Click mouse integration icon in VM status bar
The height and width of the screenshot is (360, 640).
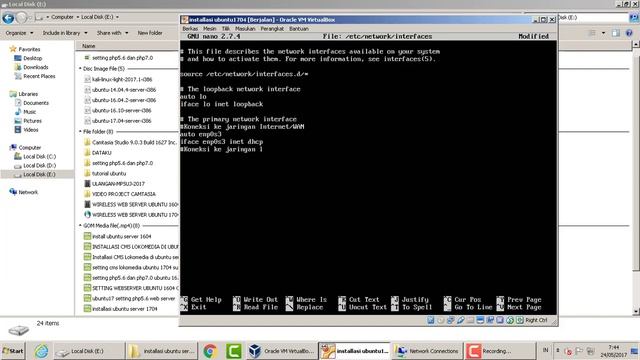coord(510,320)
